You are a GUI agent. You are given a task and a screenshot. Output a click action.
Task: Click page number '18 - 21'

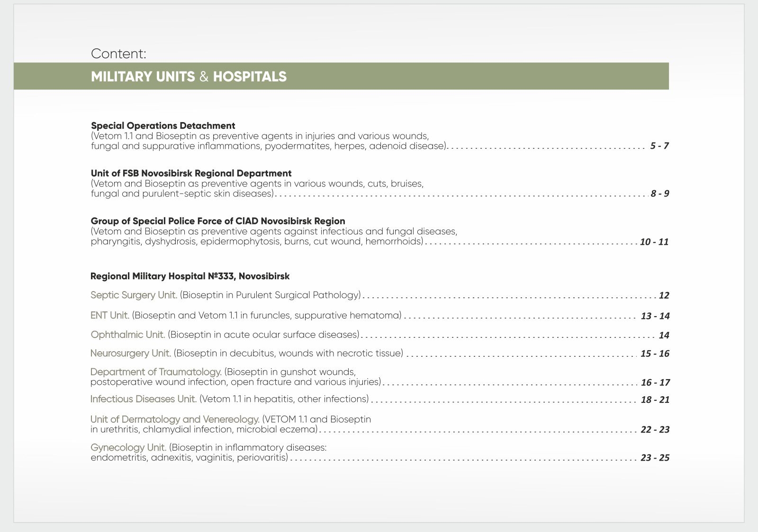655,399
